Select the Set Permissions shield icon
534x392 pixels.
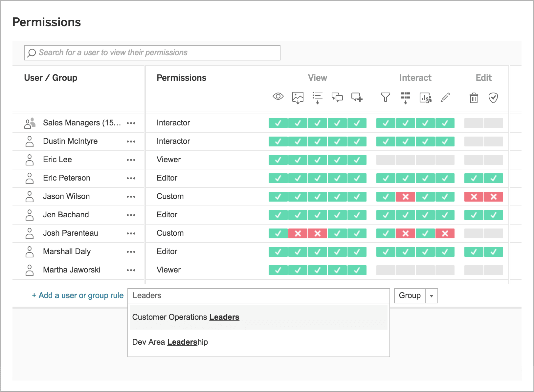(x=493, y=98)
